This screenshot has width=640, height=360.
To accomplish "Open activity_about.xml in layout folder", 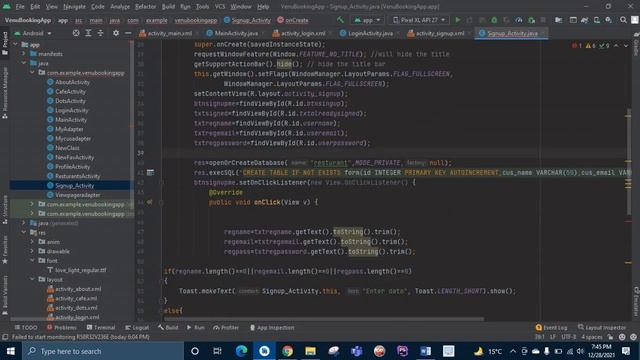I will (78, 289).
